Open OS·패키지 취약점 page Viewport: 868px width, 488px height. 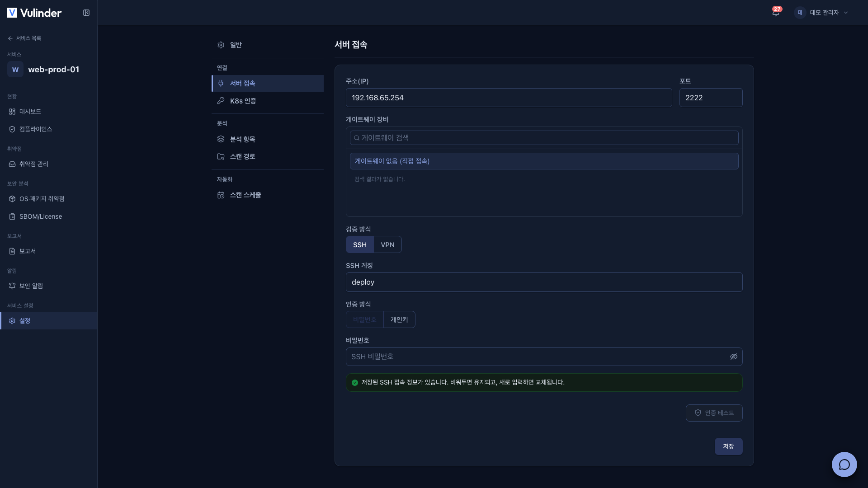coord(48,199)
